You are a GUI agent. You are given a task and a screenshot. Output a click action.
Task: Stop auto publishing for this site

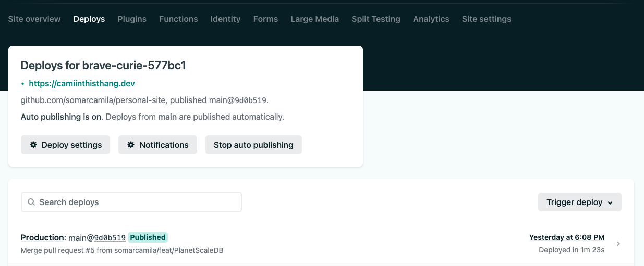pyautogui.click(x=253, y=145)
